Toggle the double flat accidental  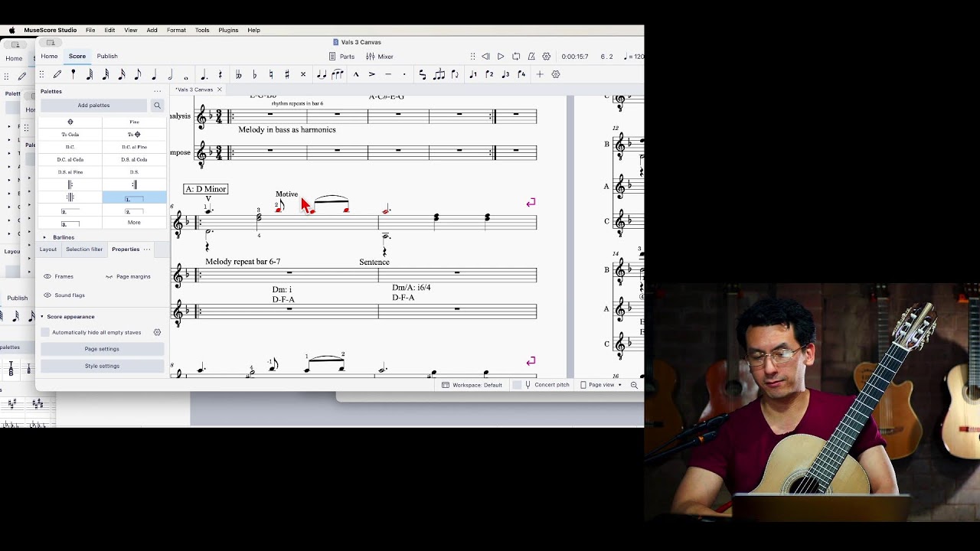(239, 74)
